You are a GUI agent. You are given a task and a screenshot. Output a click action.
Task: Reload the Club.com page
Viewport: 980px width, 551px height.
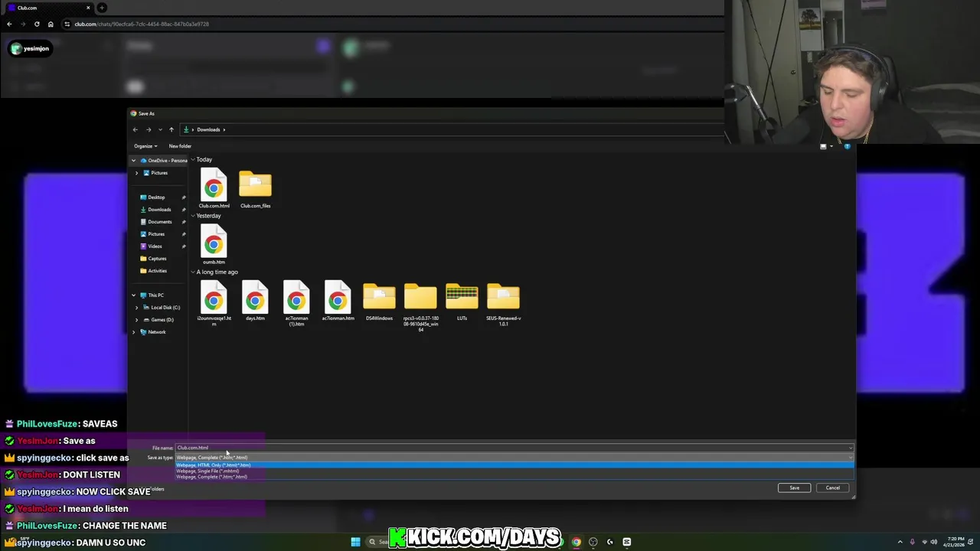pos(37,24)
